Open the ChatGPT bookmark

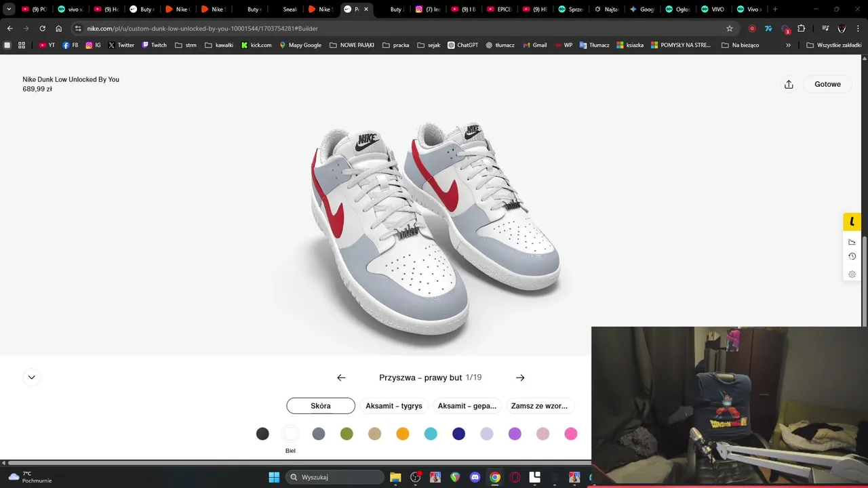(462, 45)
